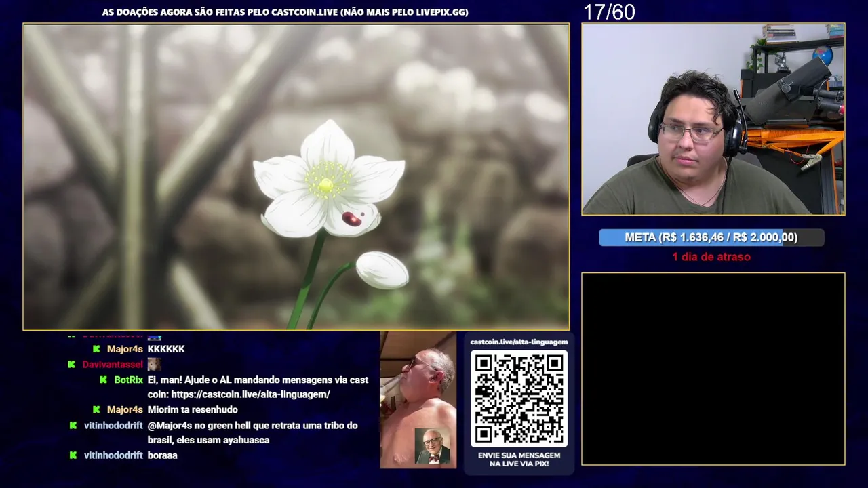Click Kick icon beside Miorim ta resenhudo message
Screen dimensions: 868x488
[96, 410]
